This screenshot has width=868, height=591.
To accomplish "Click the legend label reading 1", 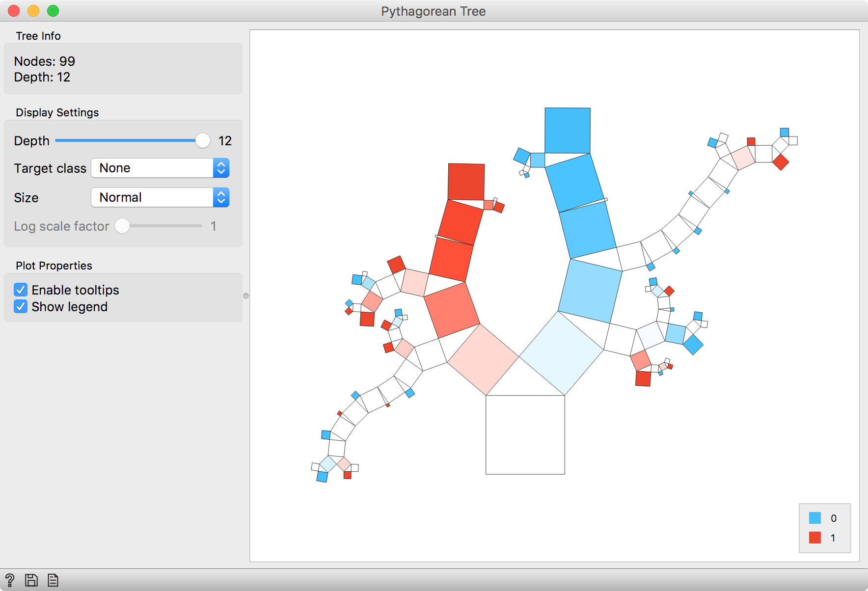I will [833, 537].
